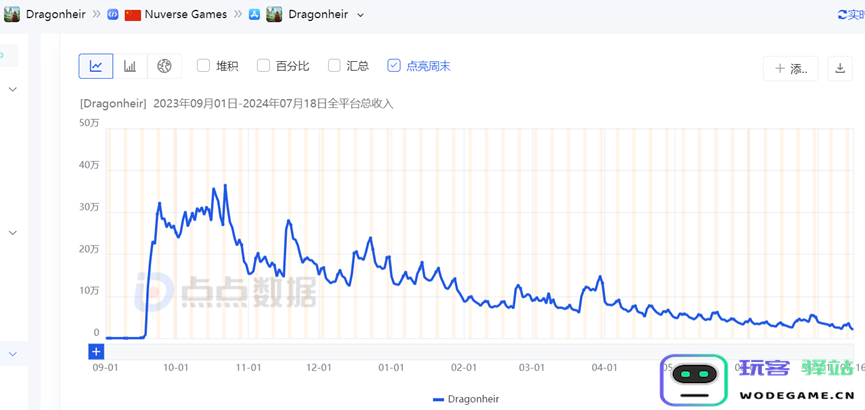This screenshot has width=865, height=410.
Task: Click the 01-01 label on the time axis
Action: (x=392, y=367)
